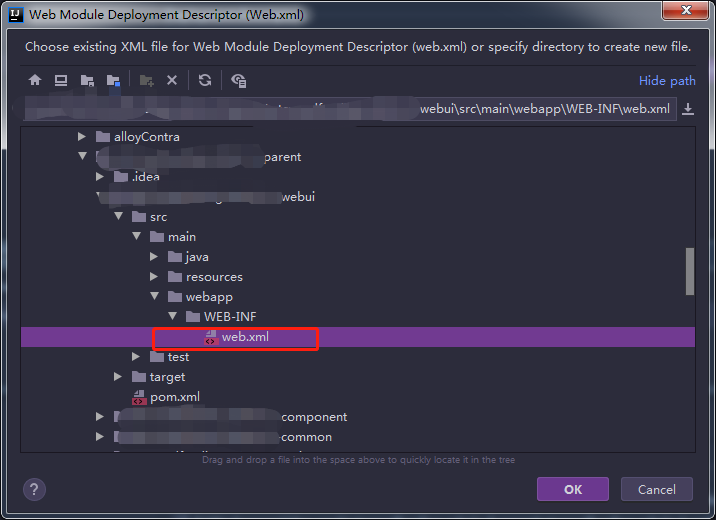The height and width of the screenshot is (520, 716).
Task: Expand the .idea folder
Action: pos(100,176)
